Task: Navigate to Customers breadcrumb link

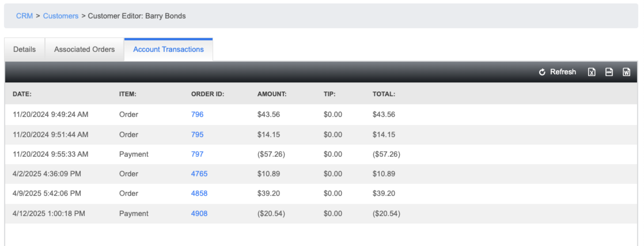Action: [x=61, y=16]
